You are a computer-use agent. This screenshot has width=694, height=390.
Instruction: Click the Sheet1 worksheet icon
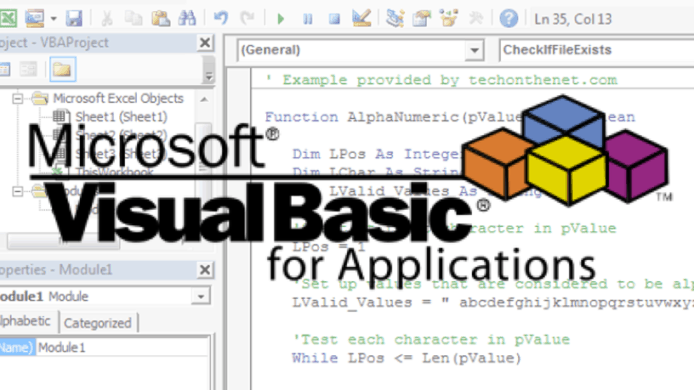click(x=61, y=116)
